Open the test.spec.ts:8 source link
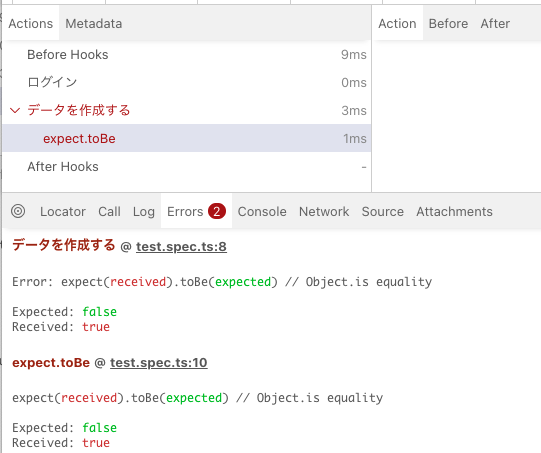This screenshot has width=541, height=453. 181,247
